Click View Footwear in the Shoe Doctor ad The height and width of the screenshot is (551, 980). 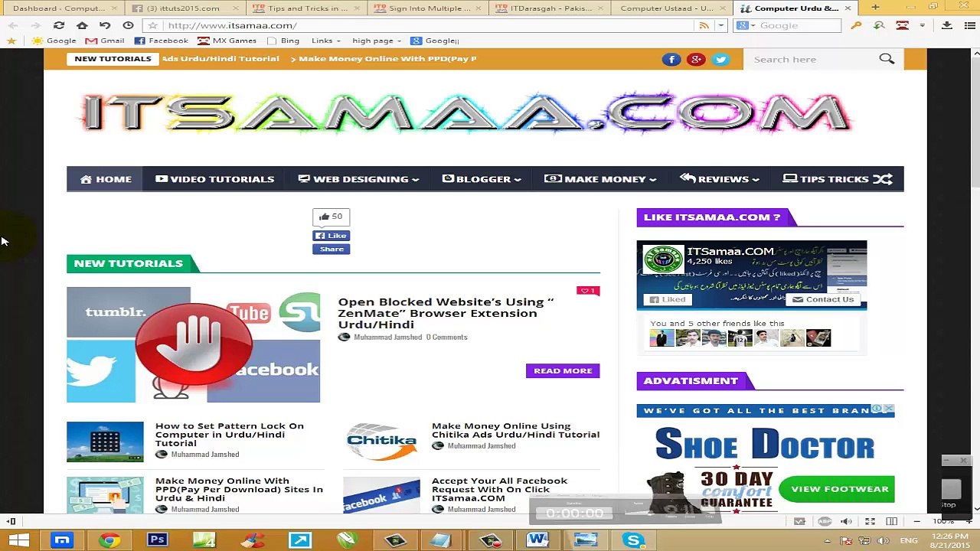click(x=838, y=489)
